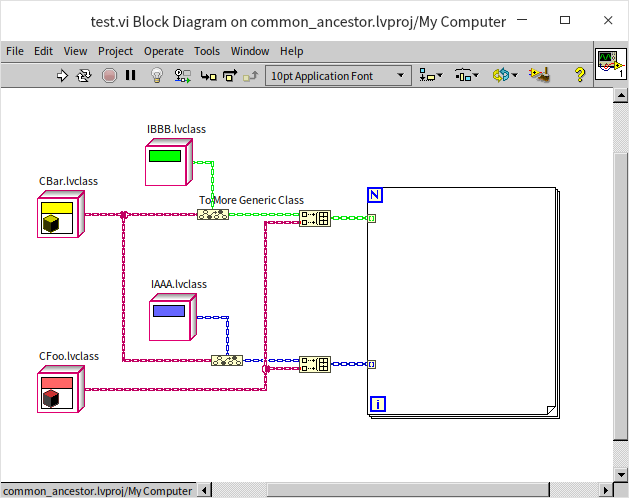Start Run Continuously mode

84,75
